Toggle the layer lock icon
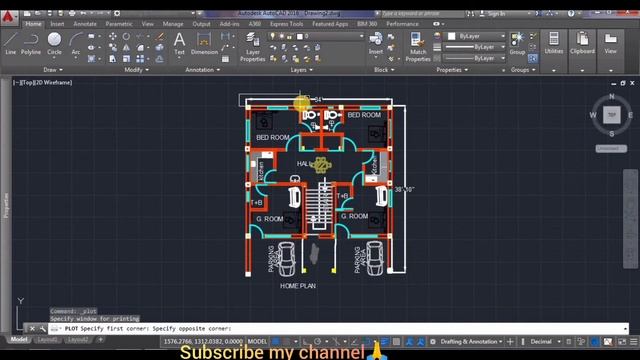This screenshot has width=640, height=360. click(x=290, y=36)
